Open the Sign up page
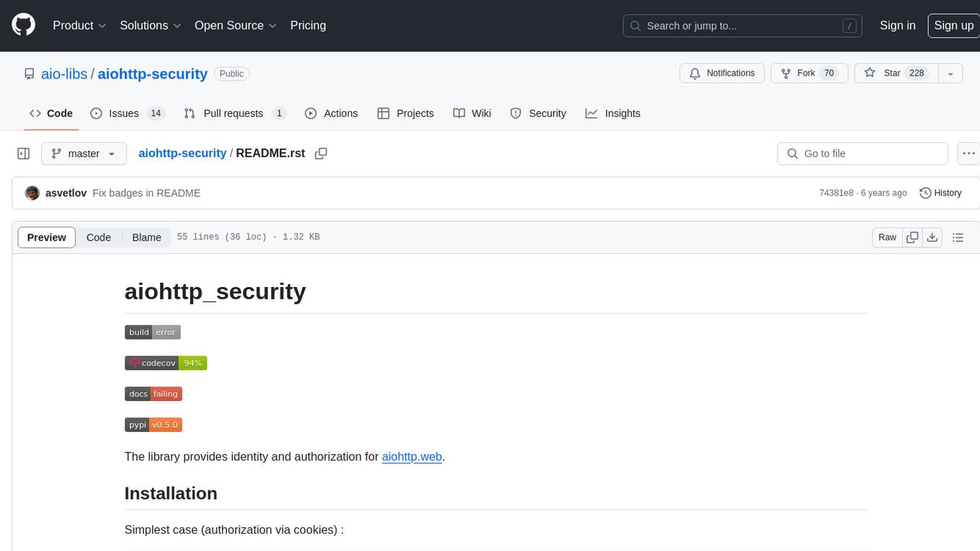980x551 pixels. (953, 25)
